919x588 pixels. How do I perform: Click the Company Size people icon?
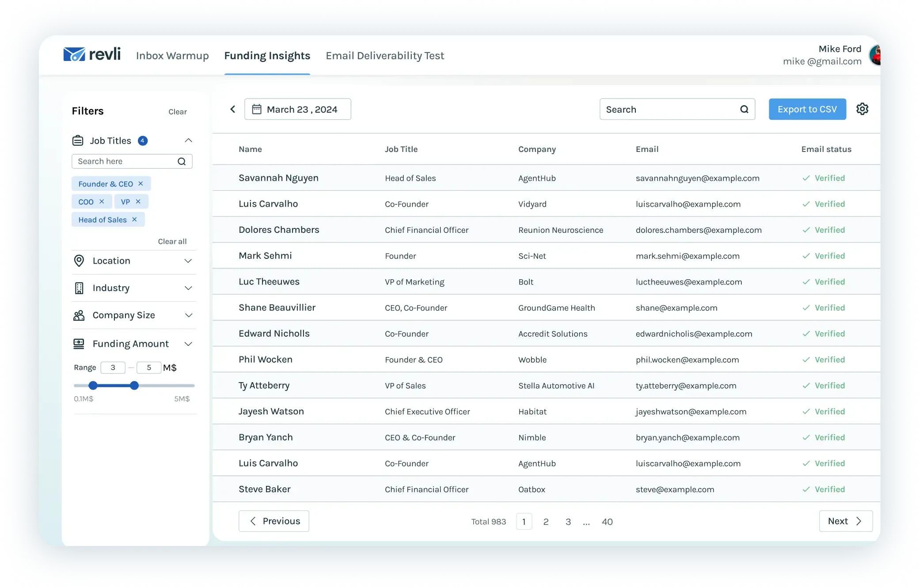(79, 315)
